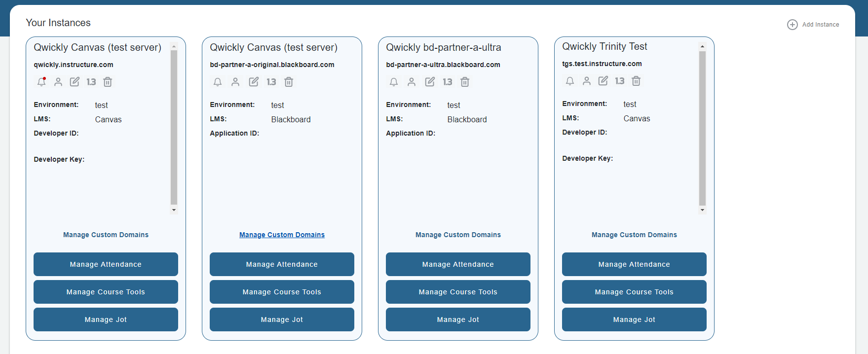Click 'Developer ID:' label in qwickly.instructure.com card

[x=56, y=133]
